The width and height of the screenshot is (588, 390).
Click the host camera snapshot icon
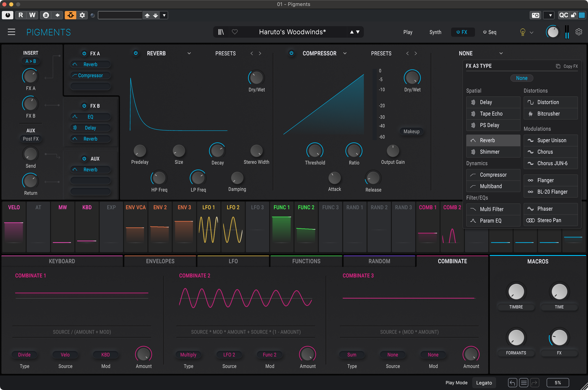point(535,15)
